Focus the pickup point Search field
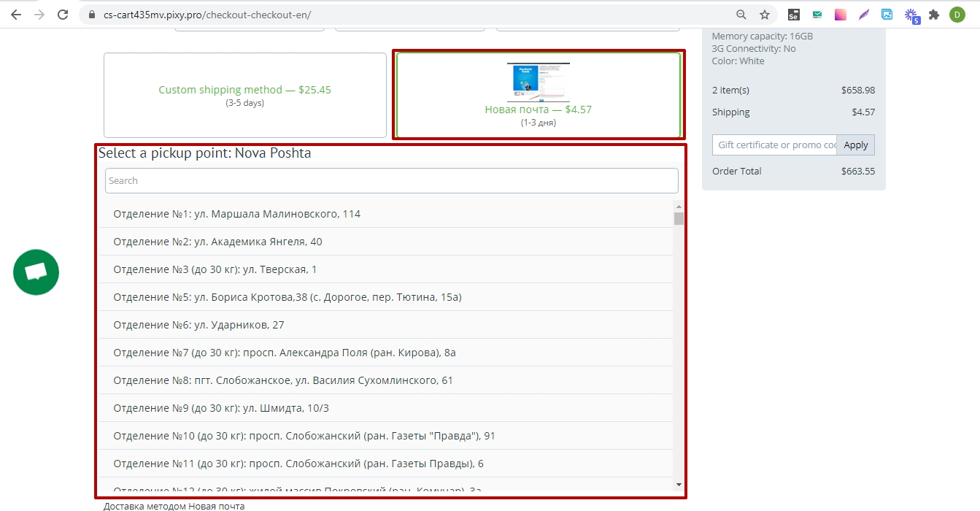This screenshot has height=511, width=980. [392, 181]
